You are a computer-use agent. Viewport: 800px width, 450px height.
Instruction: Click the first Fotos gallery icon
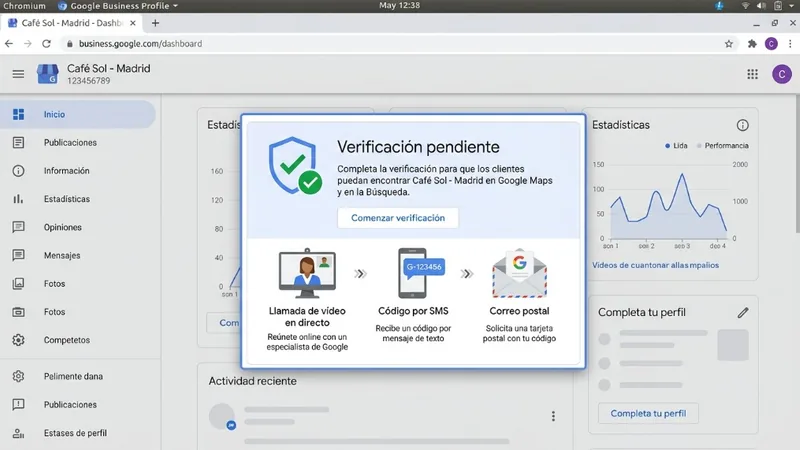coord(18,284)
